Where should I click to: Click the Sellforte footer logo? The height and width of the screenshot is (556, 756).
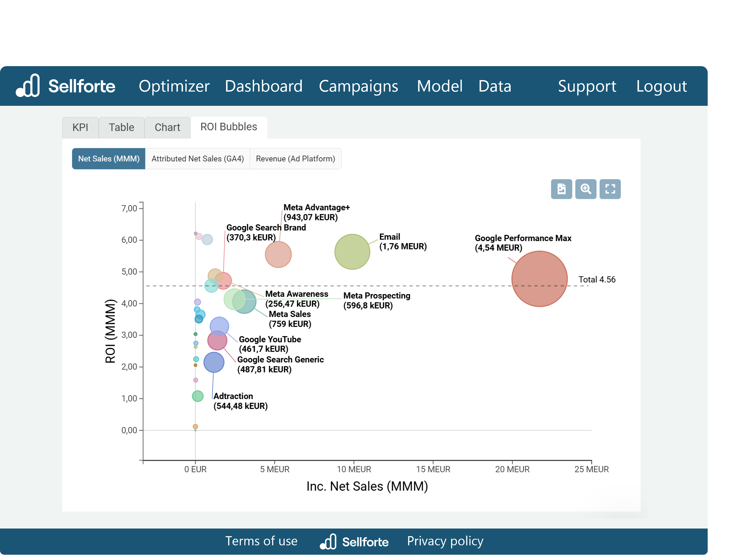[354, 541]
